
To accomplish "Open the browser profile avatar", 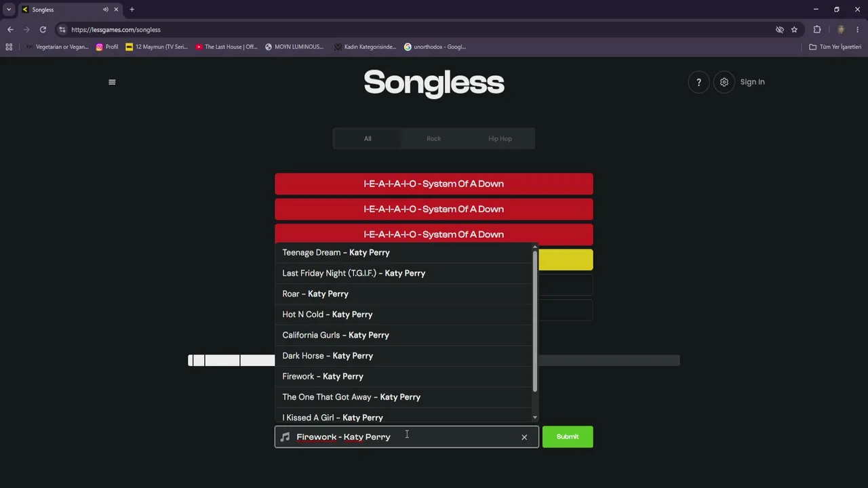I will tap(841, 30).
